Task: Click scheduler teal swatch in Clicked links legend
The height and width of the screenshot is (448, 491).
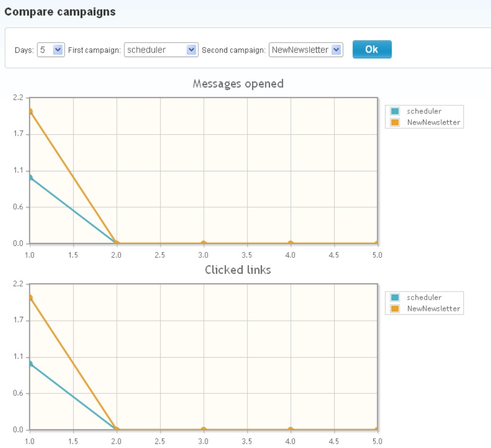Action: pyautogui.click(x=395, y=298)
